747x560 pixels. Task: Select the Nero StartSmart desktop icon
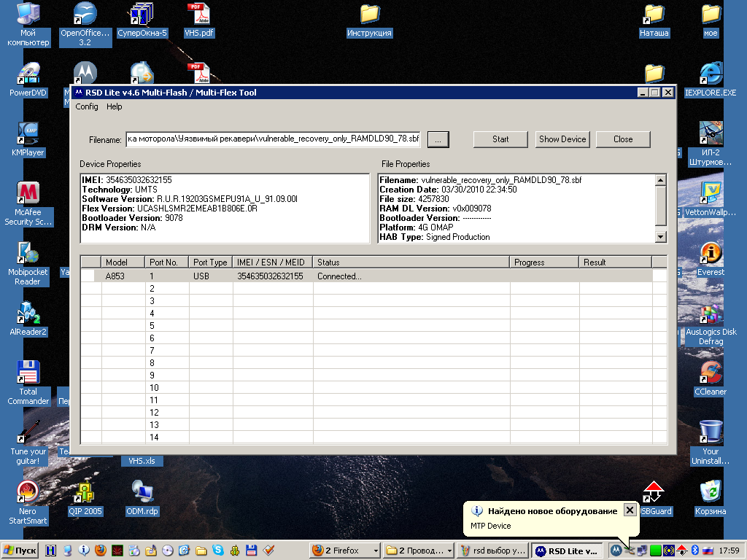pos(28,503)
